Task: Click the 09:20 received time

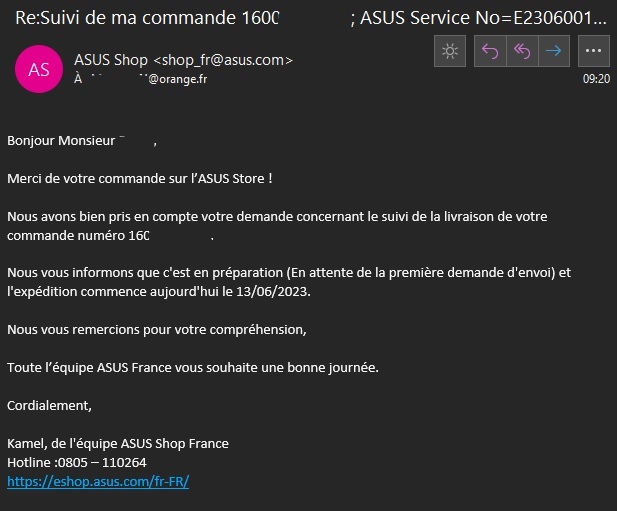Action: click(x=596, y=78)
